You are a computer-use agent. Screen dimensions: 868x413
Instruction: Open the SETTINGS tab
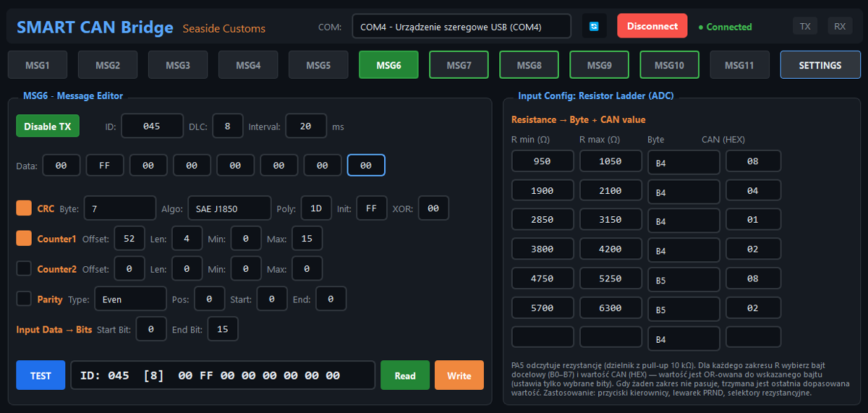(820, 65)
